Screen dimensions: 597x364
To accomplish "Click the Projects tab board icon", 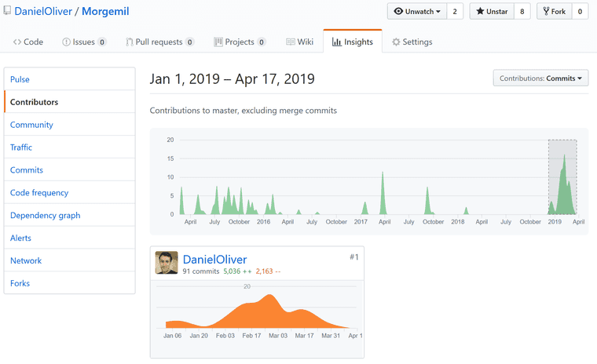I will 218,42.
